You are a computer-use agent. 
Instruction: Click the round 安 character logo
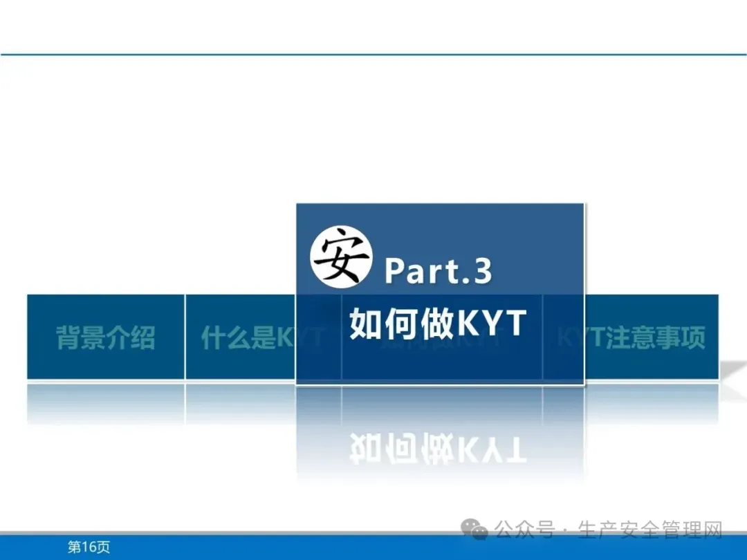pyautogui.click(x=341, y=256)
